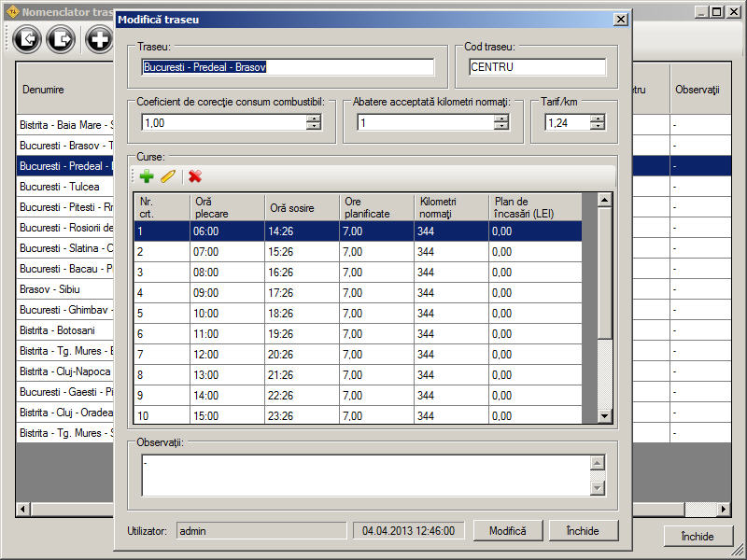Click the Utilizator admin field

[261, 531]
